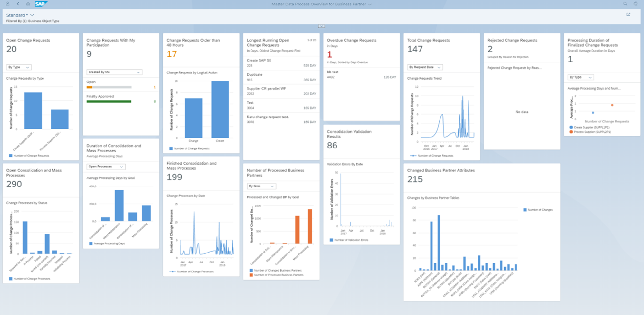Screen dimensions: 644x315
Task: Click the settings icon in the top-right corner
Action: pos(635,4)
